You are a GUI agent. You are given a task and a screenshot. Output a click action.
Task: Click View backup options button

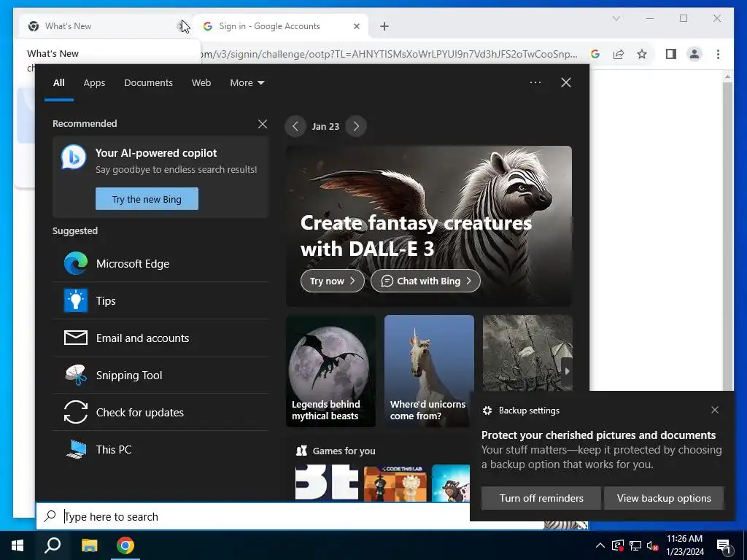(x=664, y=498)
